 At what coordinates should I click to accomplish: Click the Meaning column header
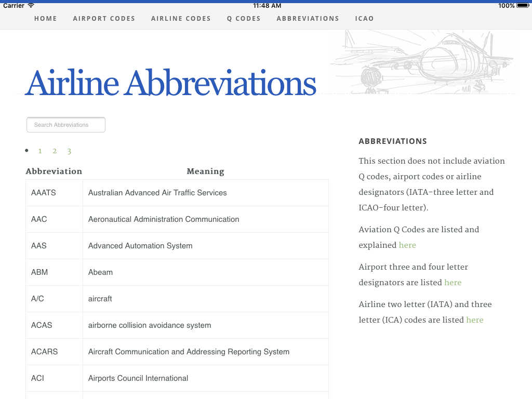pyautogui.click(x=206, y=171)
